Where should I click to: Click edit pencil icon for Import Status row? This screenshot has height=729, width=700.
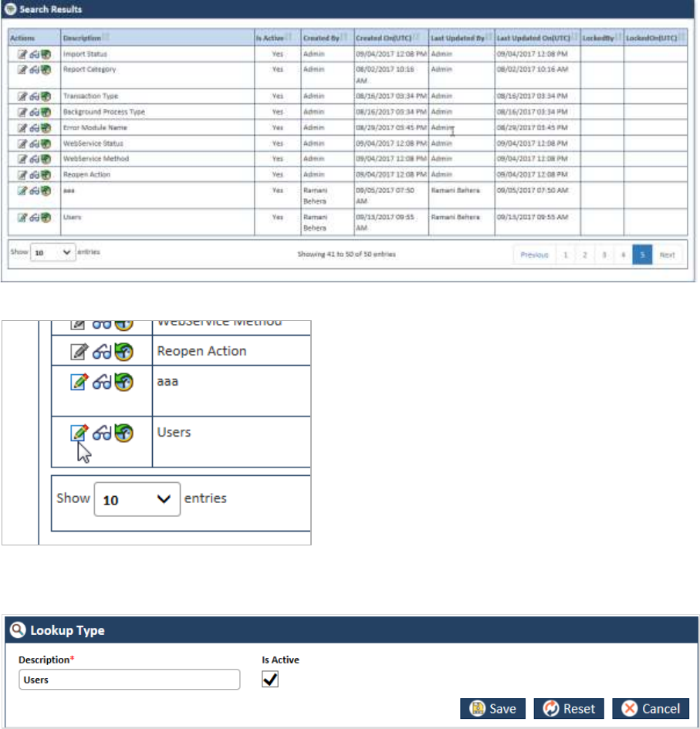click(22, 55)
